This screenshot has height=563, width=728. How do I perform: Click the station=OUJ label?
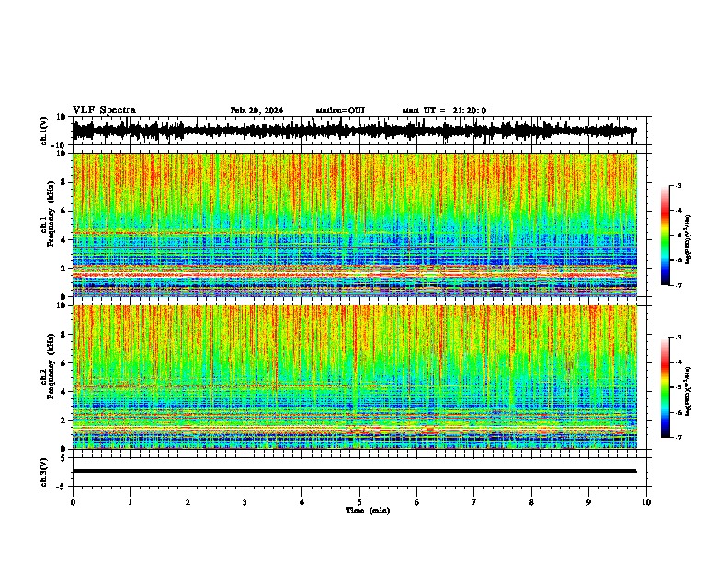pos(340,110)
